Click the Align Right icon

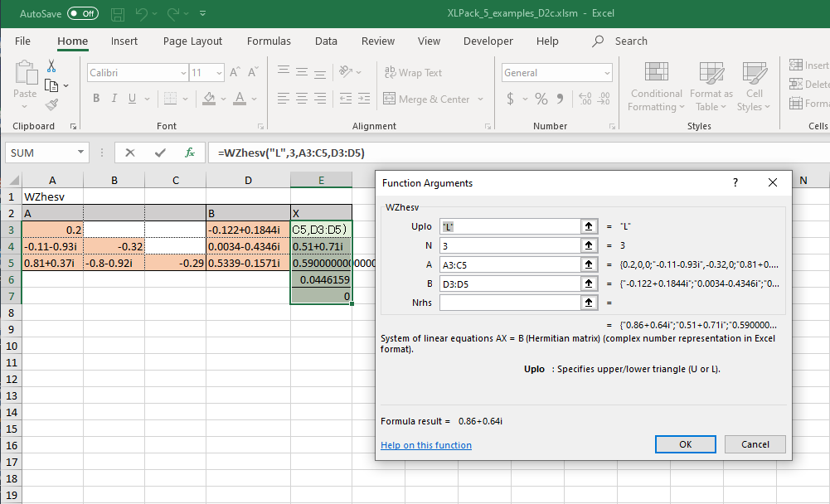pyautogui.click(x=320, y=99)
